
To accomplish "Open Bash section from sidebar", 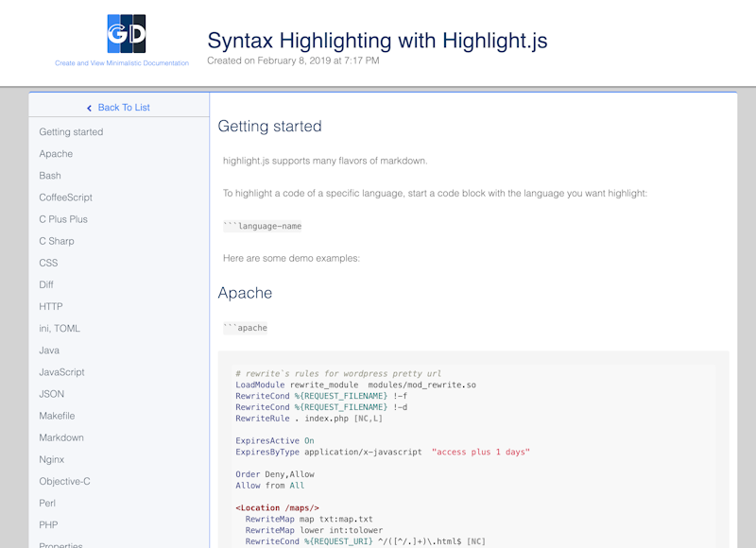I will [50, 176].
